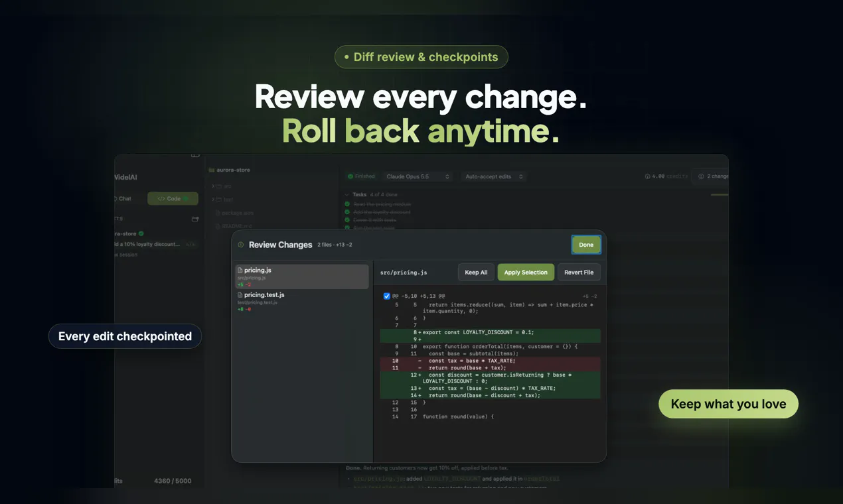Click added line return round(base - discount + tax)
The image size is (843, 504).
click(x=490, y=395)
